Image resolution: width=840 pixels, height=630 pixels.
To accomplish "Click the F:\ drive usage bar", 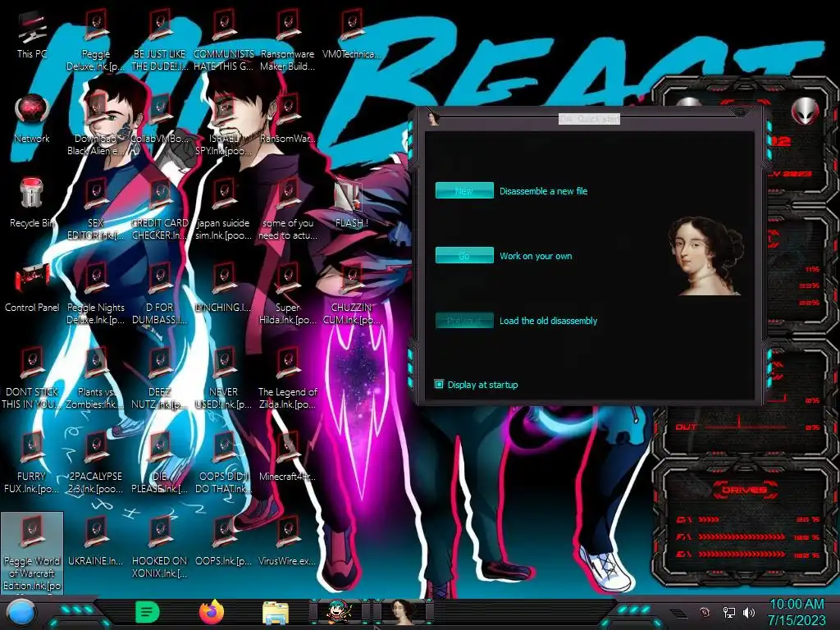I will coord(747,536).
